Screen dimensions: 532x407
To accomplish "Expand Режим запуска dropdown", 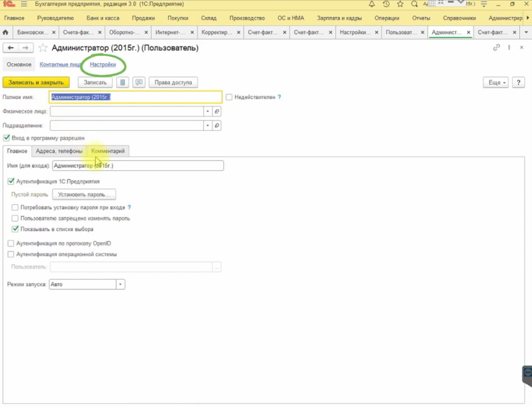I will [120, 285].
